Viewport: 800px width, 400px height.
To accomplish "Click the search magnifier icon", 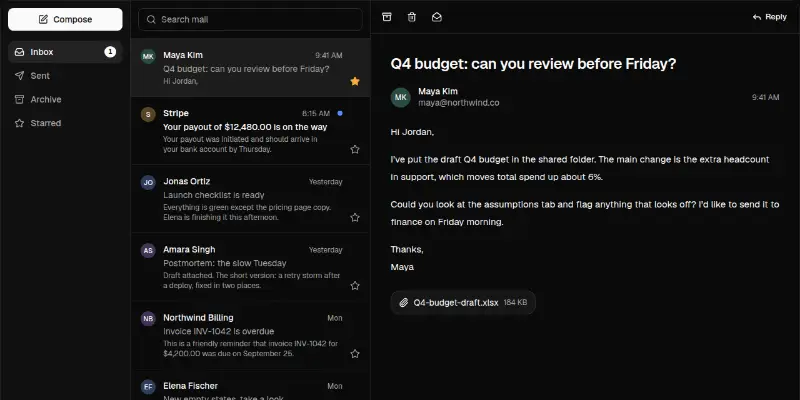I will (x=151, y=19).
